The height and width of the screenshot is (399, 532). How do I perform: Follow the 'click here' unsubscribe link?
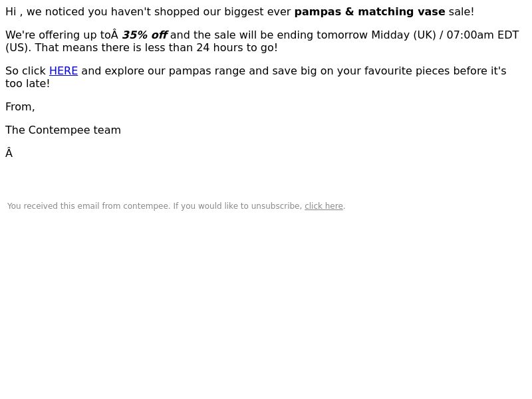(x=324, y=206)
